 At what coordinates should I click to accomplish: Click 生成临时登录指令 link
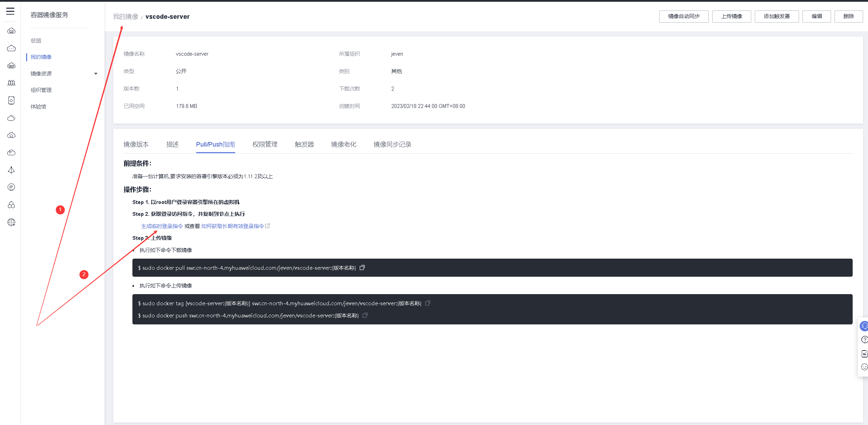pyautogui.click(x=162, y=226)
